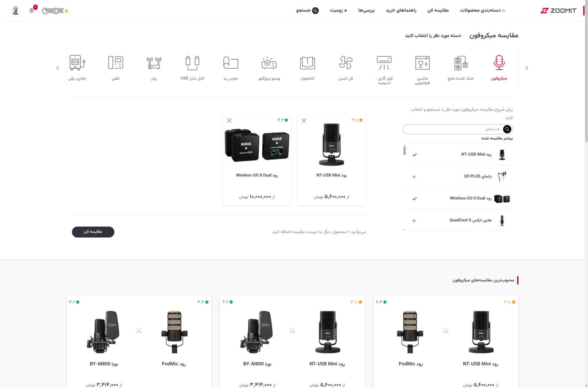Click the Zoomit logo
Screen dimensions: 588x388
click(x=558, y=11)
